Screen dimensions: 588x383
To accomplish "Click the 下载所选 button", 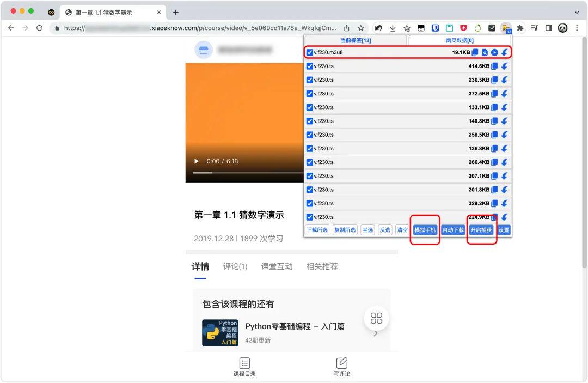I will coord(317,230).
